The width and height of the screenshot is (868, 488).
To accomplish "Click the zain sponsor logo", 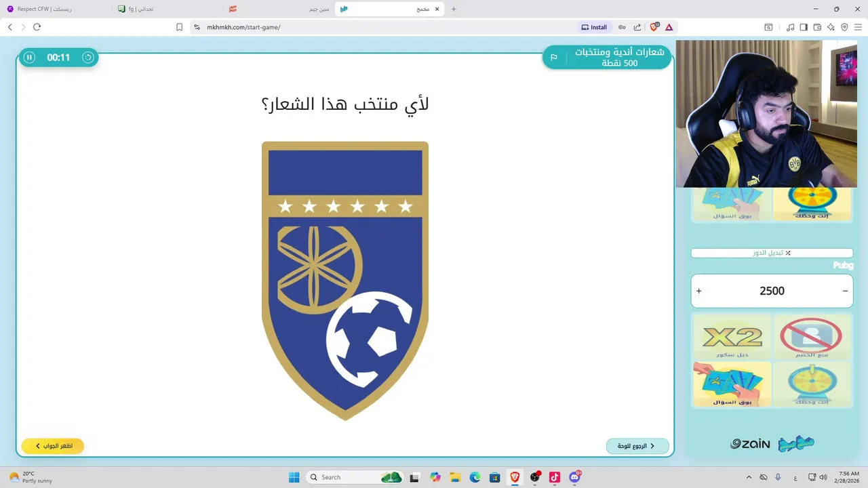I will pos(750,444).
